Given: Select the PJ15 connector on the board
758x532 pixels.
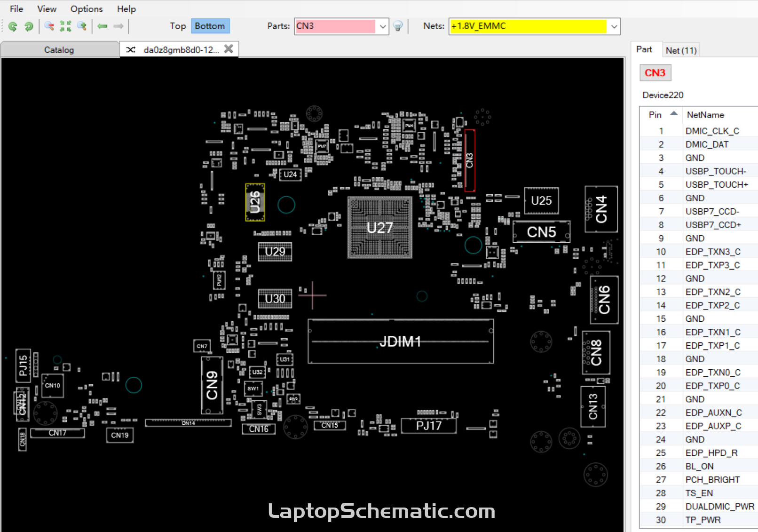Looking at the screenshot, I should (23, 365).
